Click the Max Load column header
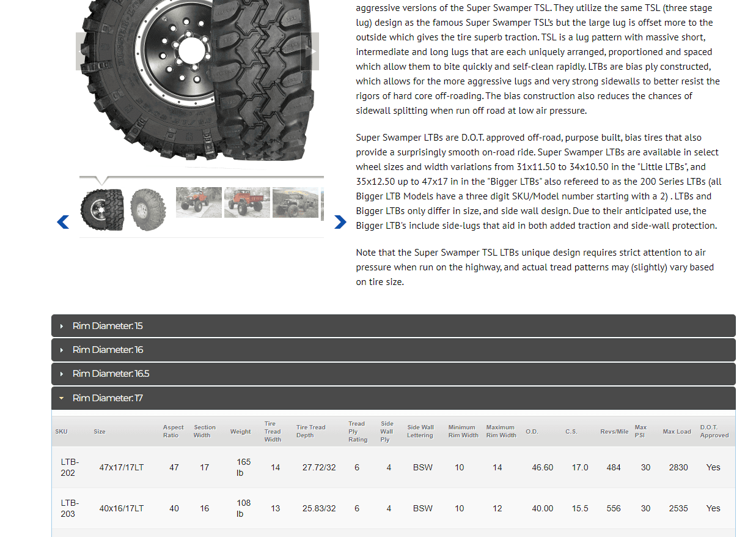756x537 pixels. (x=677, y=432)
